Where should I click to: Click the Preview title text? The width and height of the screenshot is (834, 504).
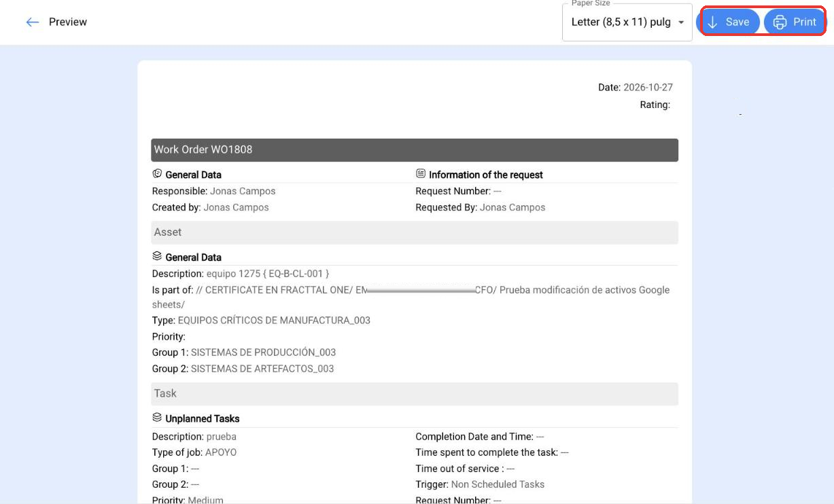coord(68,22)
